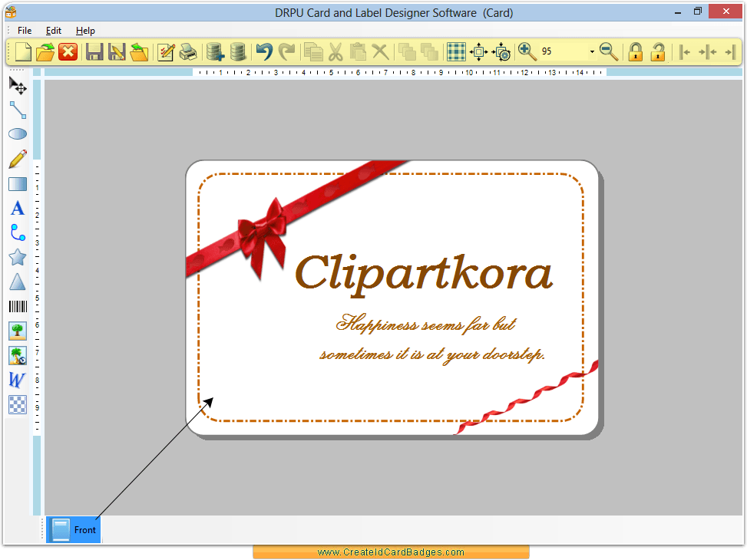The height and width of the screenshot is (560, 747).
Task: Click the Zoom In magnifier
Action: click(x=527, y=51)
